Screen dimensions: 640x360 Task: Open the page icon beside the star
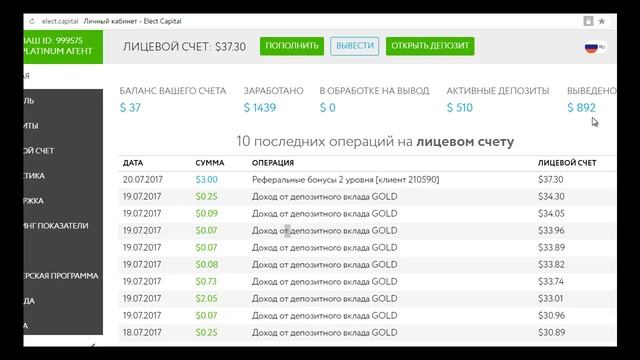click(588, 21)
